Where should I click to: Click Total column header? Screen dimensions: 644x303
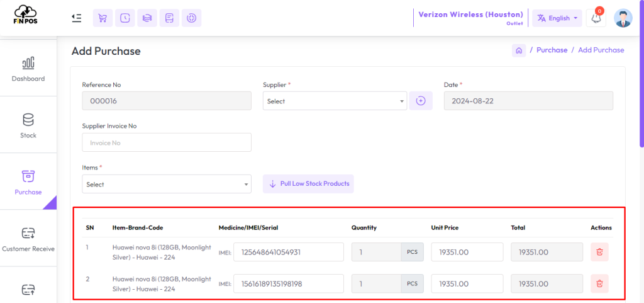[518, 228]
